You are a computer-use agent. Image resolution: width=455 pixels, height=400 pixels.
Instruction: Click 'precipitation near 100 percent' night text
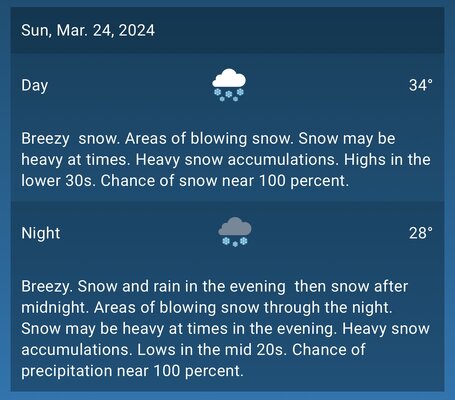132,371
